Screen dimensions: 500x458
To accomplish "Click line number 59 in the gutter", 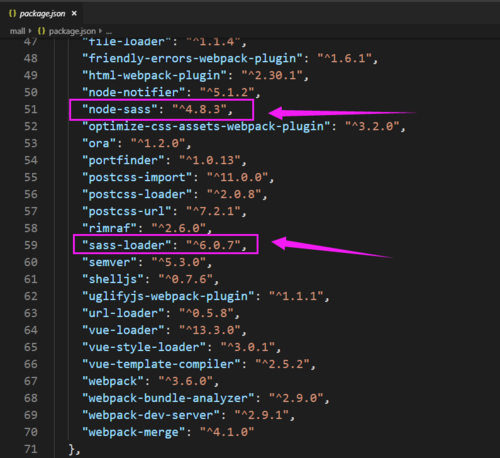I will [x=31, y=245].
